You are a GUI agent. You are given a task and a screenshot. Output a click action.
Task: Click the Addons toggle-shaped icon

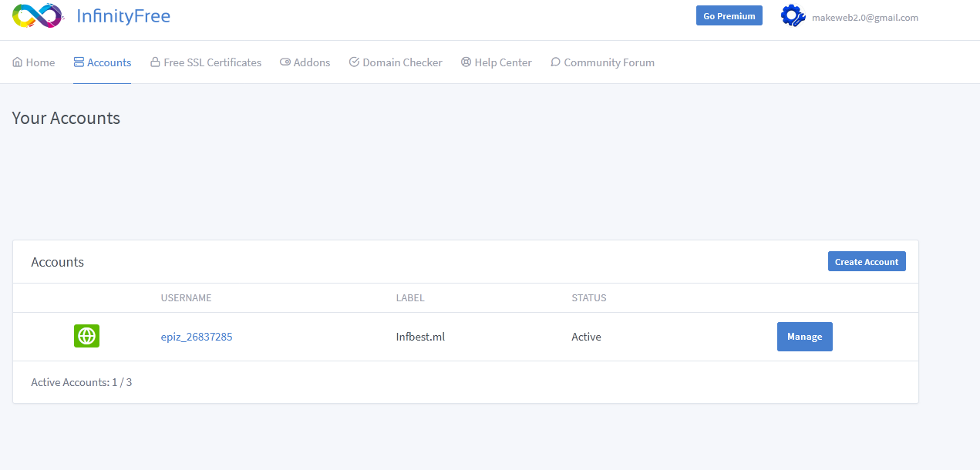click(x=285, y=62)
